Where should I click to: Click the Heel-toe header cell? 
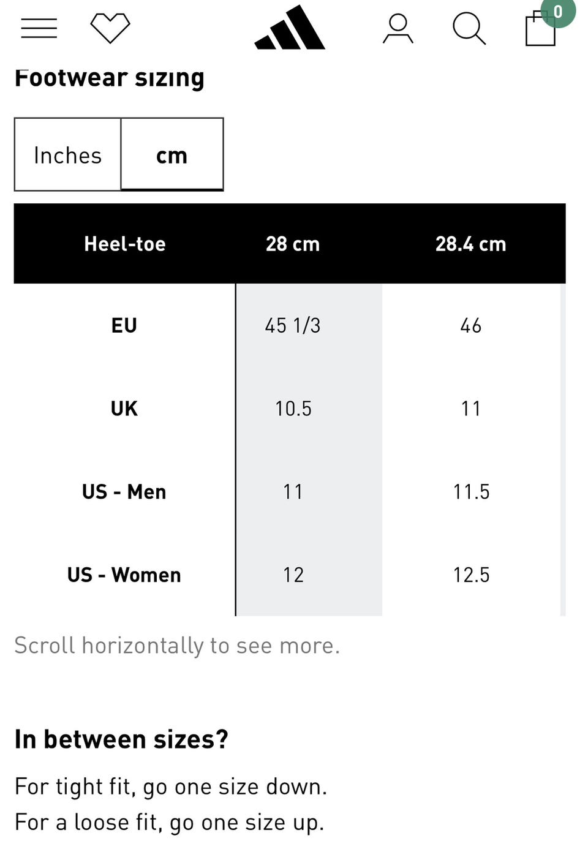(125, 244)
